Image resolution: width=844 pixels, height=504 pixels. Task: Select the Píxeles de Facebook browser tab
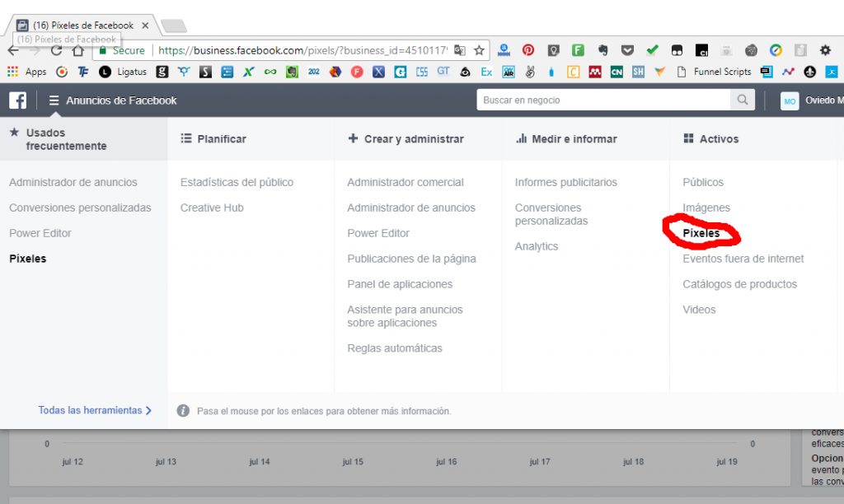[83, 26]
